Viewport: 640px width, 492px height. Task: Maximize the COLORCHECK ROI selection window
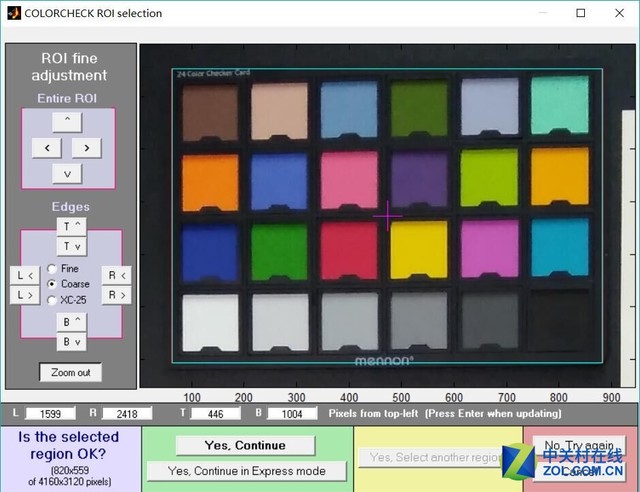click(x=580, y=13)
